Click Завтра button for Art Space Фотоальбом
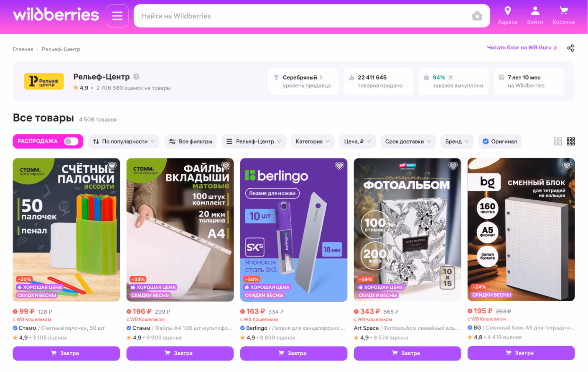Viewport: 588px width, 372px height. [407, 353]
